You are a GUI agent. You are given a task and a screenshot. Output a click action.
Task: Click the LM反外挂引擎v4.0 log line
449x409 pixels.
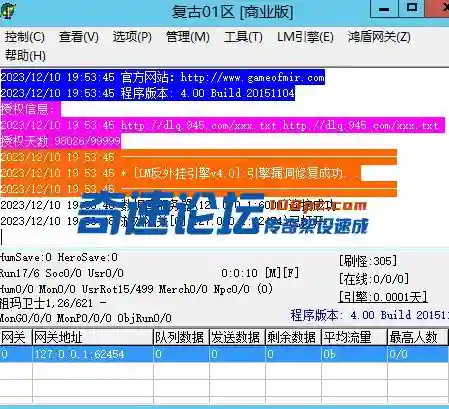(x=180, y=173)
